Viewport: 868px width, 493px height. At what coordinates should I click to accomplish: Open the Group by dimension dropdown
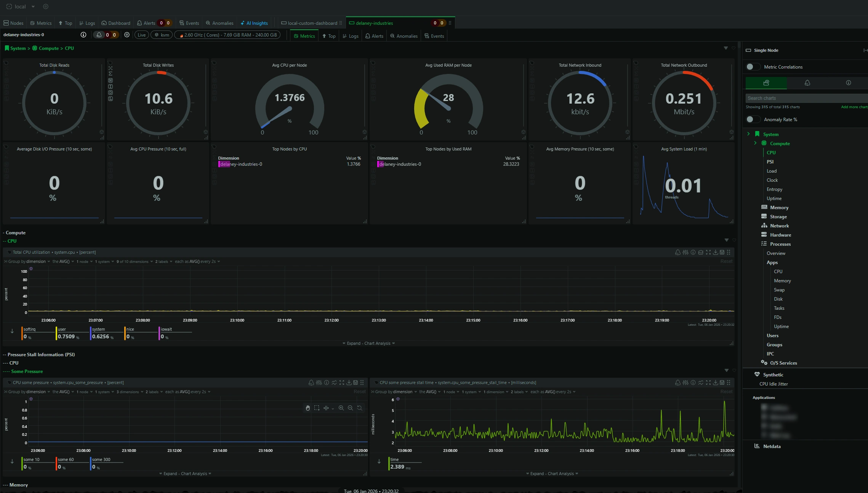37,261
